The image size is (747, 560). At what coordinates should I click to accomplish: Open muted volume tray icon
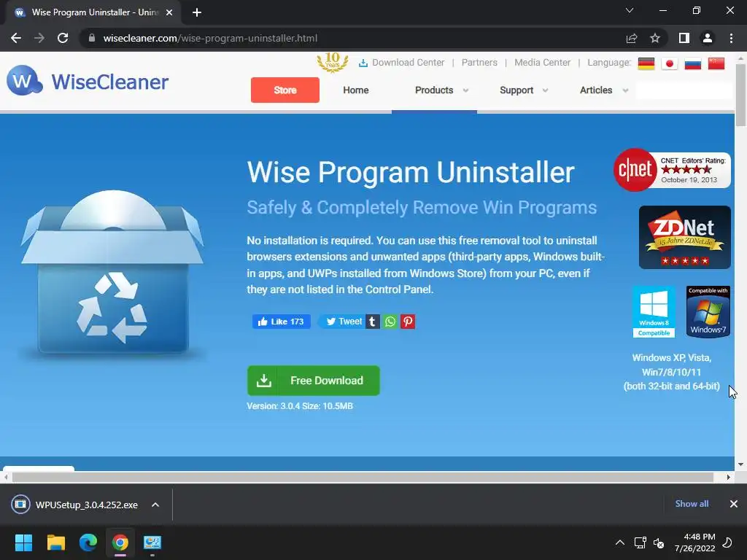(x=659, y=542)
